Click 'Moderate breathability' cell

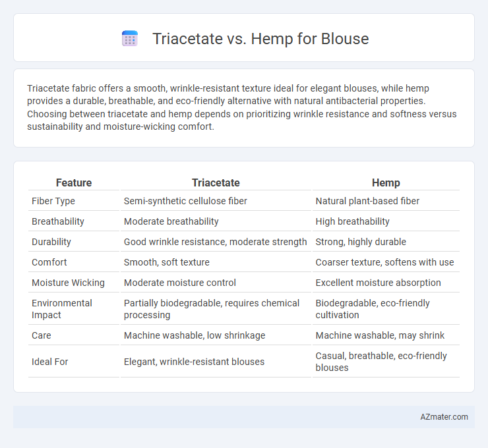point(171,221)
